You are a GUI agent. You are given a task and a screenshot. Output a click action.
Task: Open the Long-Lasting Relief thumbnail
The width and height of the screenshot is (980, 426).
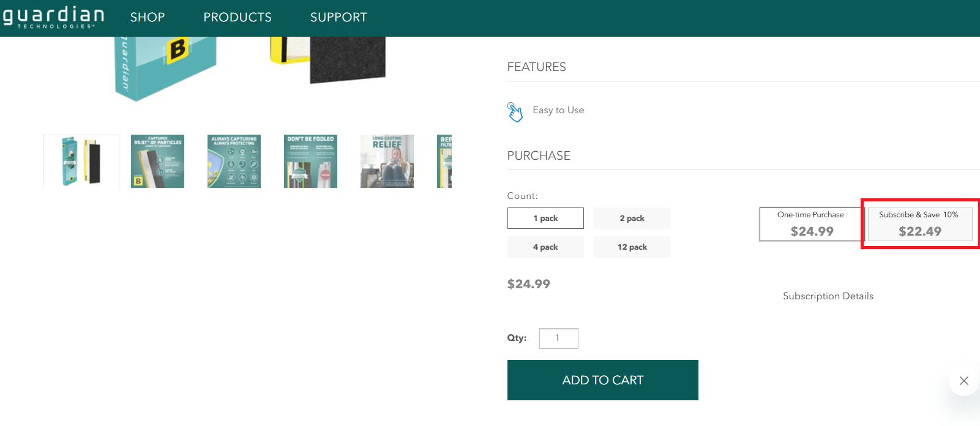point(387,162)
